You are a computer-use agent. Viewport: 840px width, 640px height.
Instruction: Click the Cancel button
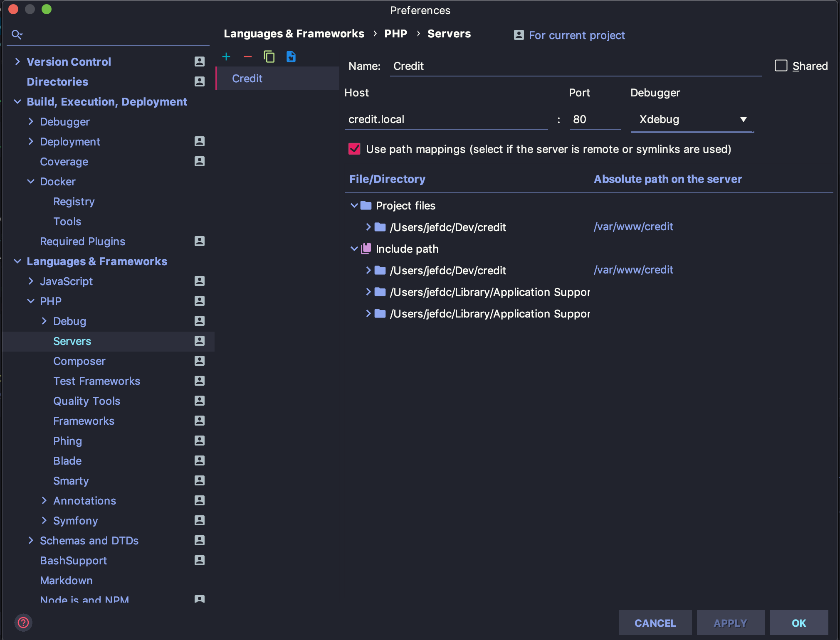click(x=655, y=623)
